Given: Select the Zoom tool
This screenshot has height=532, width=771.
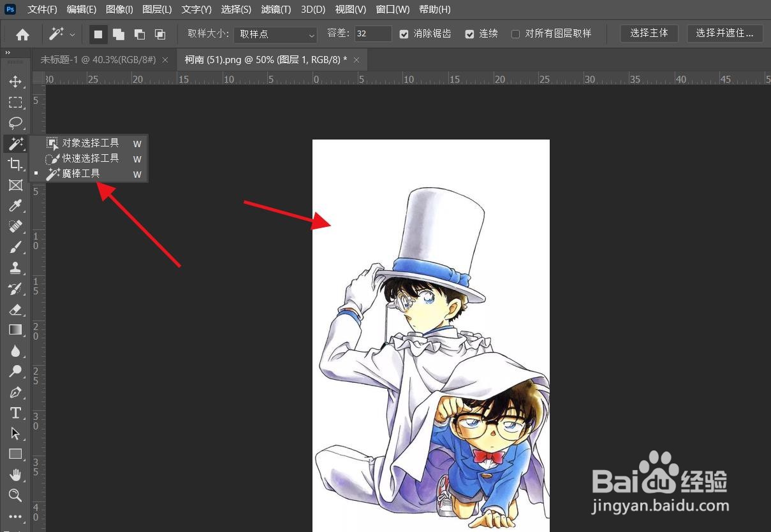Looking at the screenshot, I should tap(15, 495).
